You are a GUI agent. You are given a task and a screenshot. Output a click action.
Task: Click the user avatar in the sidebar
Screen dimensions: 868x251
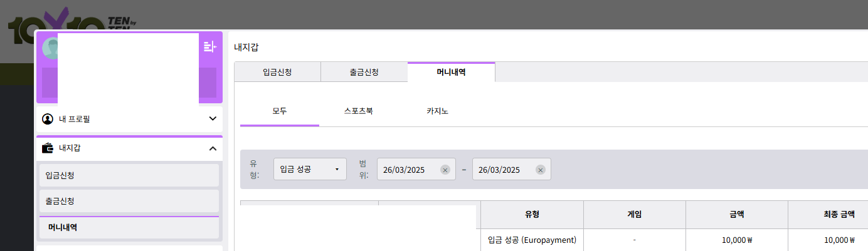point(49,49)
